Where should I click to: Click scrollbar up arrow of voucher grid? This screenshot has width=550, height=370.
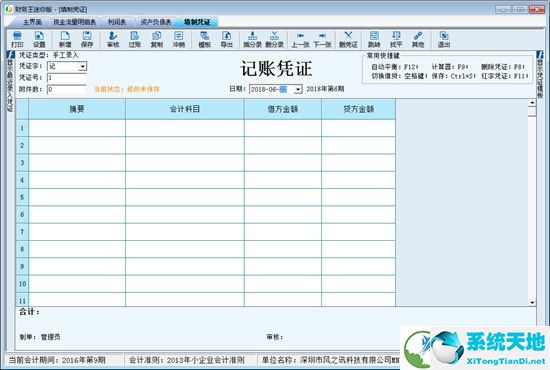pyautogui.click(x=532, y=102)
